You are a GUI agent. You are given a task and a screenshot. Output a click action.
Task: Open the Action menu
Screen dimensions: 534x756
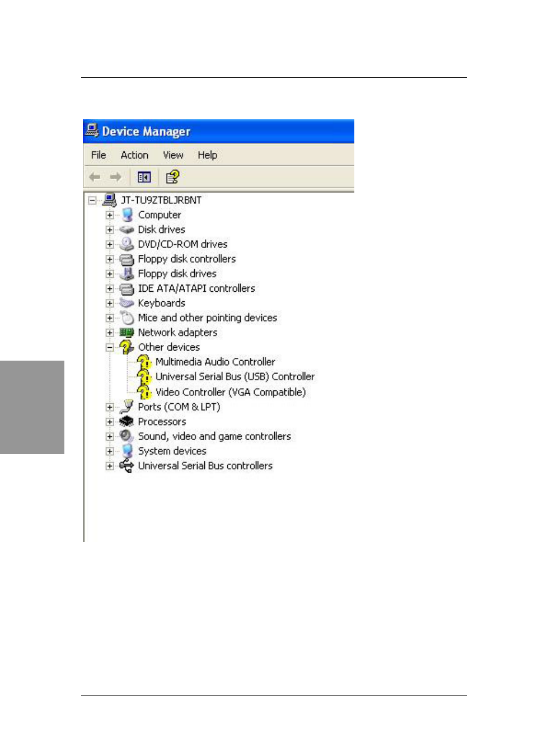(134, 155)
